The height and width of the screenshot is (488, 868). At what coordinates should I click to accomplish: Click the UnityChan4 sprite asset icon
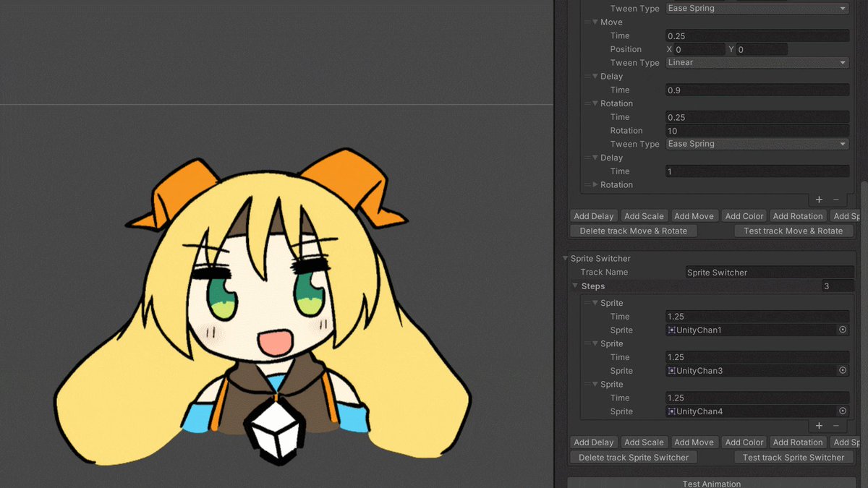point(672,411)
